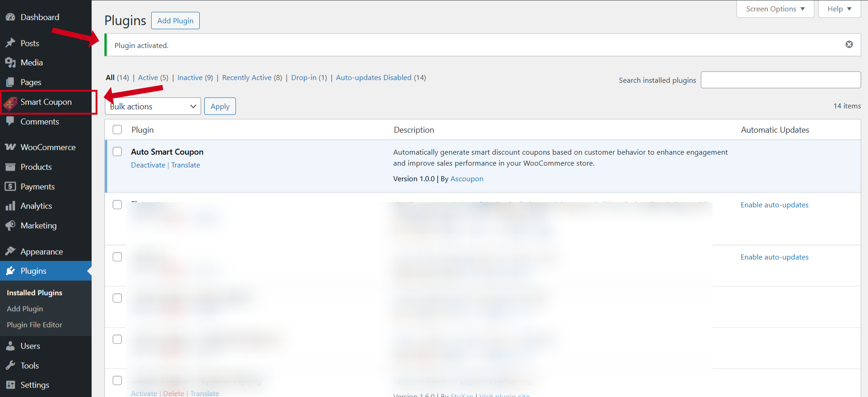Deactivate the Auto Smart Coupon plugin
Viewport: 868px width, 397px height.
148,165
